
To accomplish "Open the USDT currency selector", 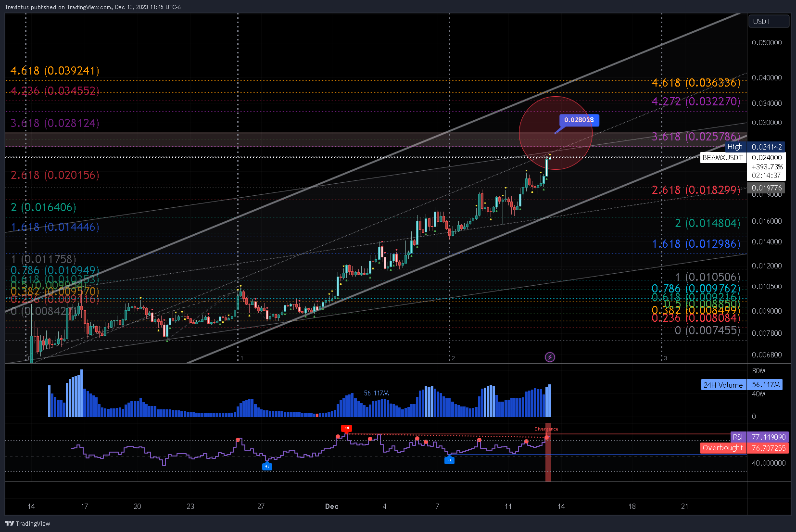I will [x=769, y=21].
